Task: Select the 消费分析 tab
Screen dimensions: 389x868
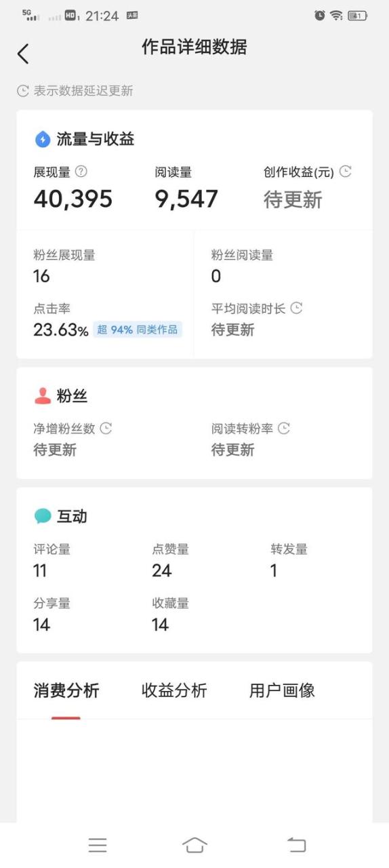Action: click(x=66, y=690)
